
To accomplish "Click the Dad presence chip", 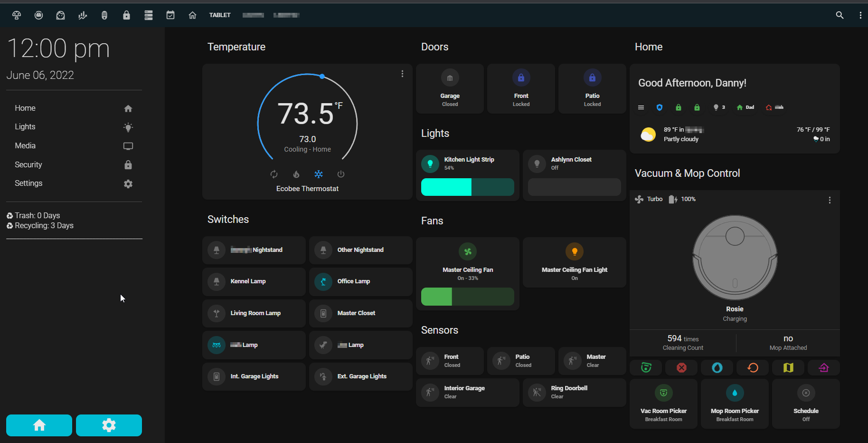I will 745,107.
